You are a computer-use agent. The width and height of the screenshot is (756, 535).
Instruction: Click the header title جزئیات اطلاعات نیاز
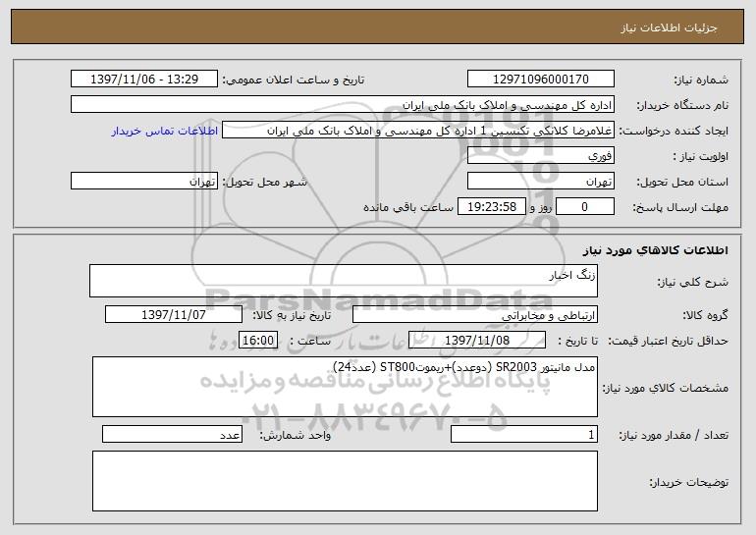click(x=669, y=27)
